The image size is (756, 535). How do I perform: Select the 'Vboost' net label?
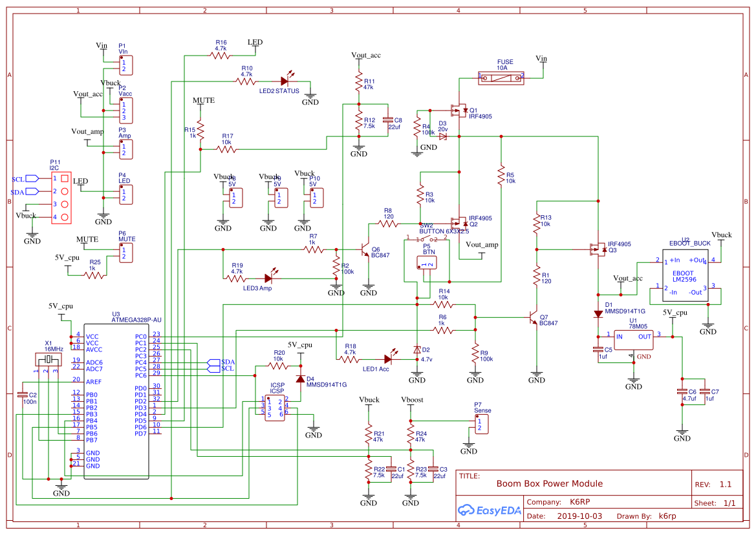coord(412,400)
